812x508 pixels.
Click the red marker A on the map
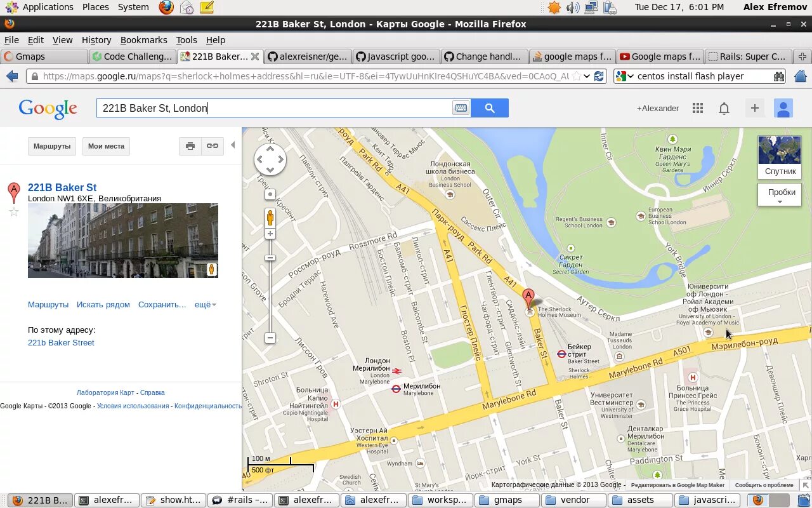coord(528,298)
